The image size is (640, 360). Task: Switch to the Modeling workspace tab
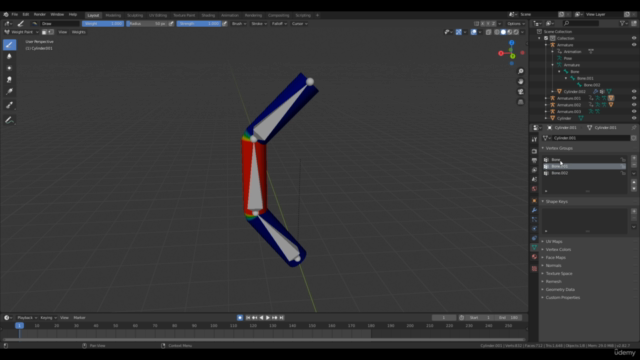(x=113, y=15)
